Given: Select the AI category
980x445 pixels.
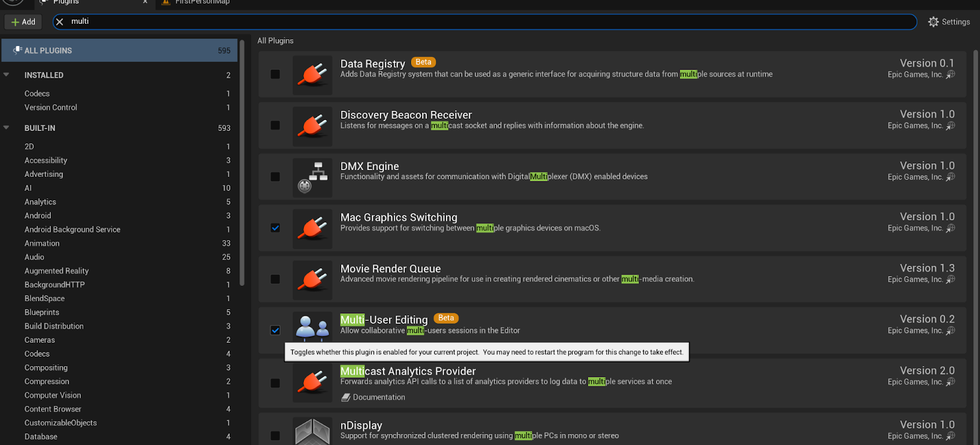Looking at the screenshot, I should click(x=119, y=188).
